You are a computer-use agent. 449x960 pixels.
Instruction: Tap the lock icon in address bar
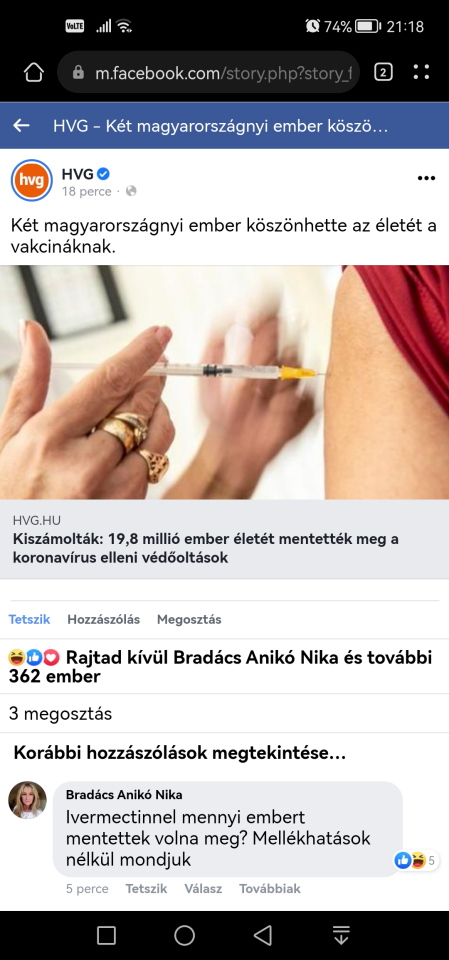tap(78, 73)
